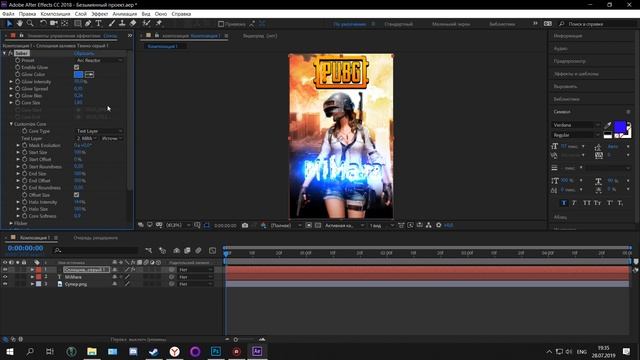Open the Выровнять panel
Screen dimensions: 640x360
point(565,87)
